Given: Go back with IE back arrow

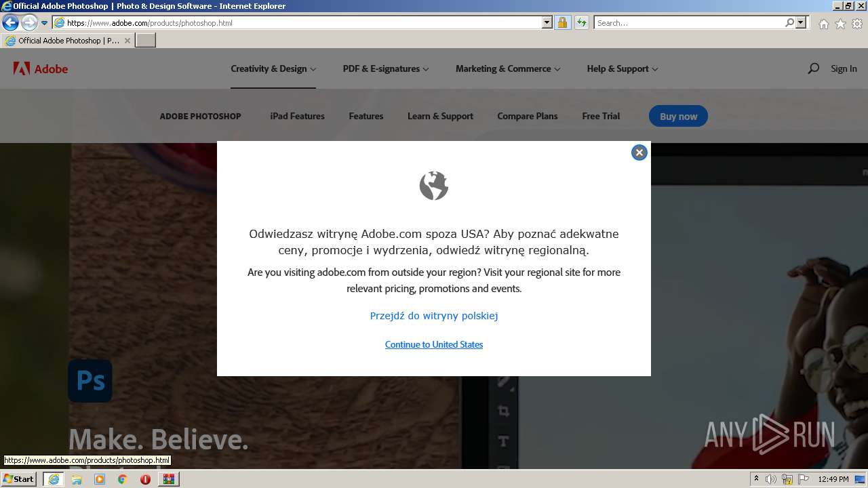Looking at the screenshot, I should 10,22.
